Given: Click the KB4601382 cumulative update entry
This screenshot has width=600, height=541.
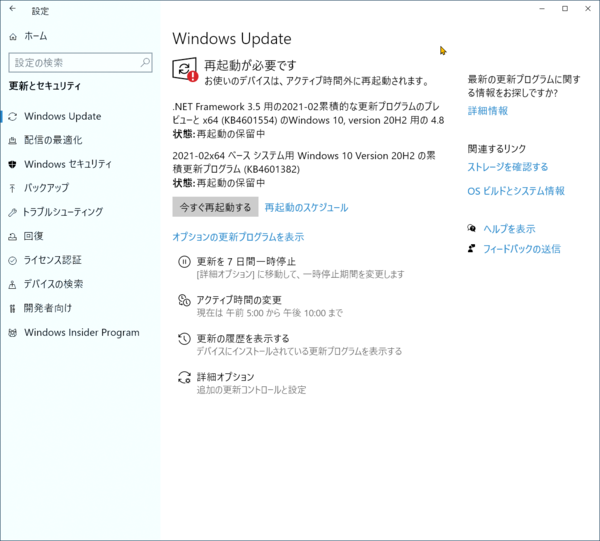Looking at the screenshot, I should click(x=304, y=169).
